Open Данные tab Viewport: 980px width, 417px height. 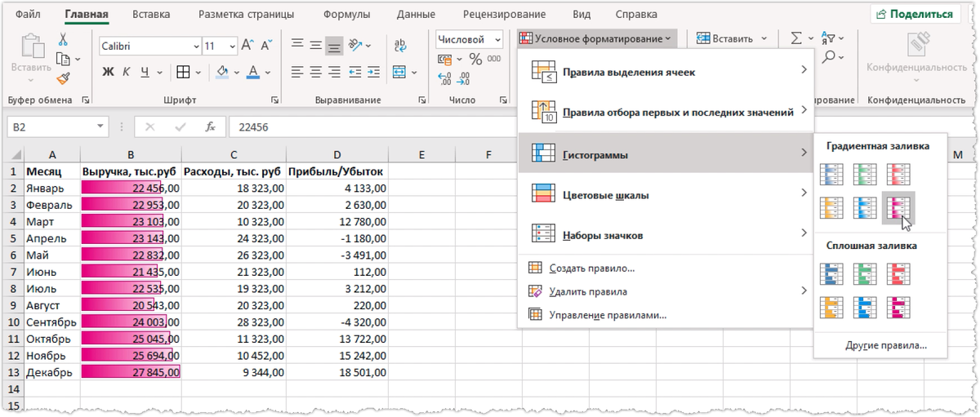click(416, 14)
